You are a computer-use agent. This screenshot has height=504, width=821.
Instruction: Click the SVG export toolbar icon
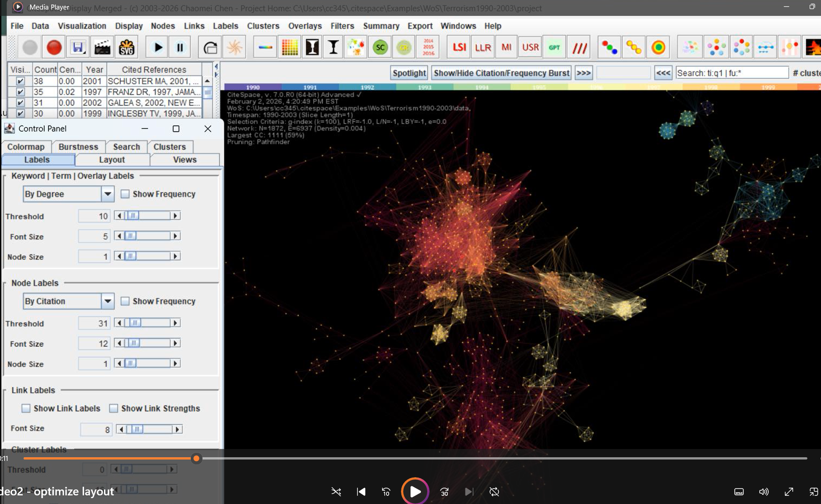pos(126,47)
